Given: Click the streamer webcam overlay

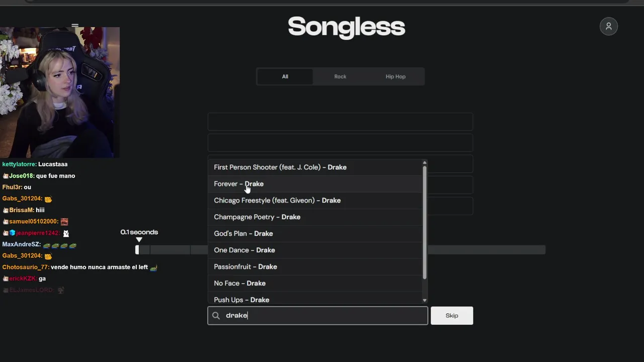Looking at the screenshot, I should pyautogui.click(x=60, y=93).
